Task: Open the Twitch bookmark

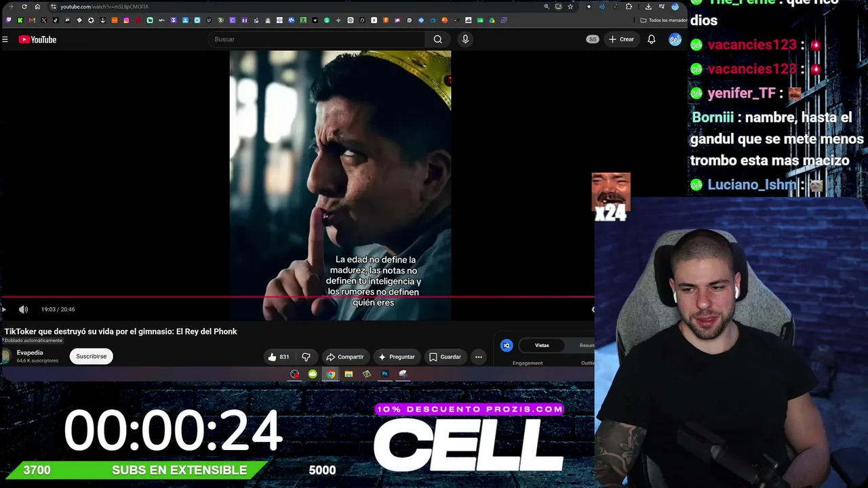Action: click(8, 20)
